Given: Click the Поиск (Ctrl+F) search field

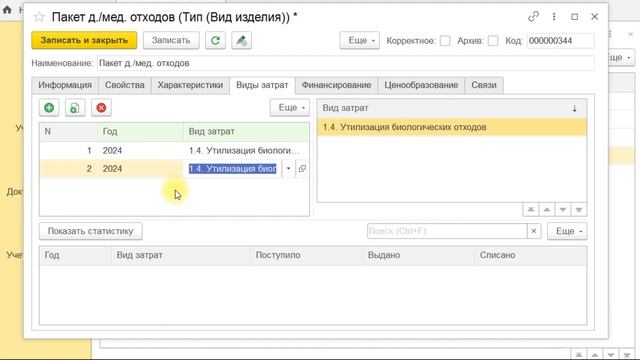Looking at the screenshot, I should tap(447, 231).
